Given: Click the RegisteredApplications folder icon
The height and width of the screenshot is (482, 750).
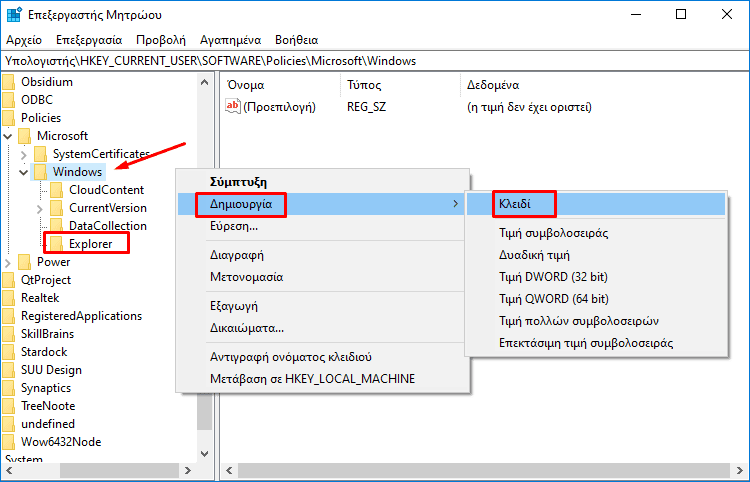Looking at the screenshot, I should tap(8, 316).
